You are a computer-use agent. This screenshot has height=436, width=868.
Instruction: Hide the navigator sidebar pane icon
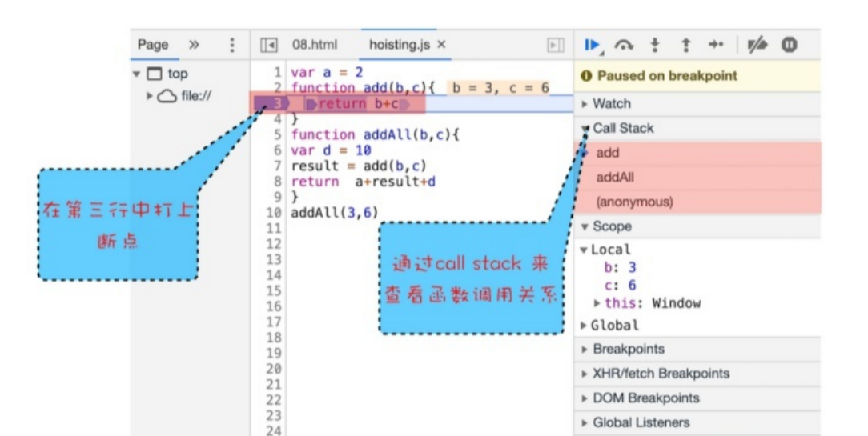click(270, 46)
